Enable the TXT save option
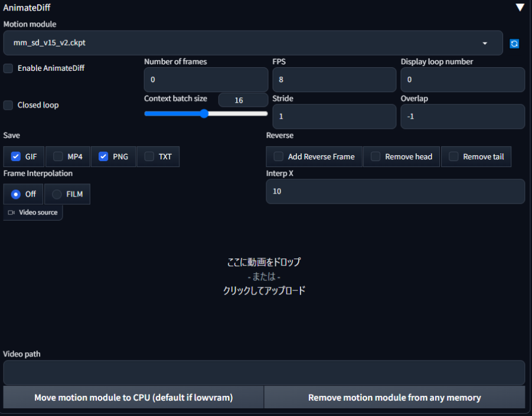This screenshot has width=532, height=416. pyautogui.click(x=149, y=157)
